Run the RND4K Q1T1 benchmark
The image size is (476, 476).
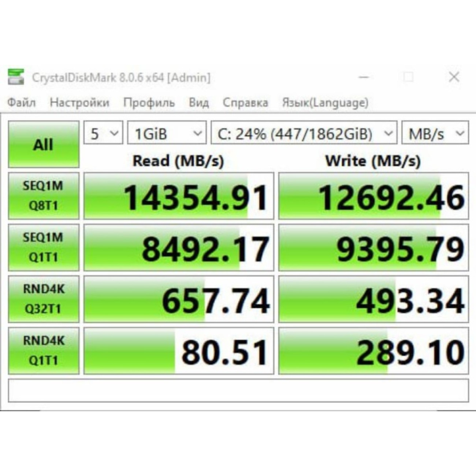pyautogui.click(x=44, y=351)
